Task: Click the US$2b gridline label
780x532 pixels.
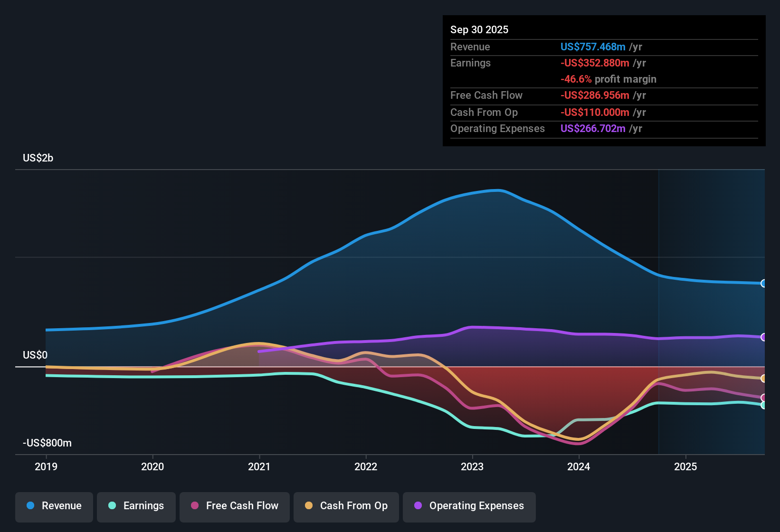Action: click(38, 158)
